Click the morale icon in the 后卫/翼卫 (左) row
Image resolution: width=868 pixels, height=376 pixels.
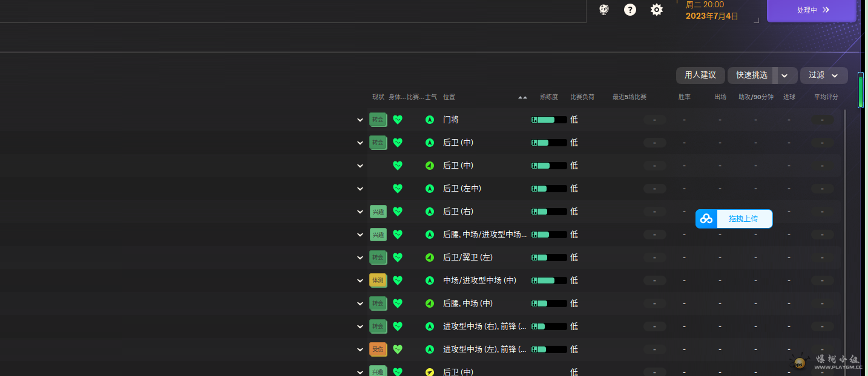point(430,258)
